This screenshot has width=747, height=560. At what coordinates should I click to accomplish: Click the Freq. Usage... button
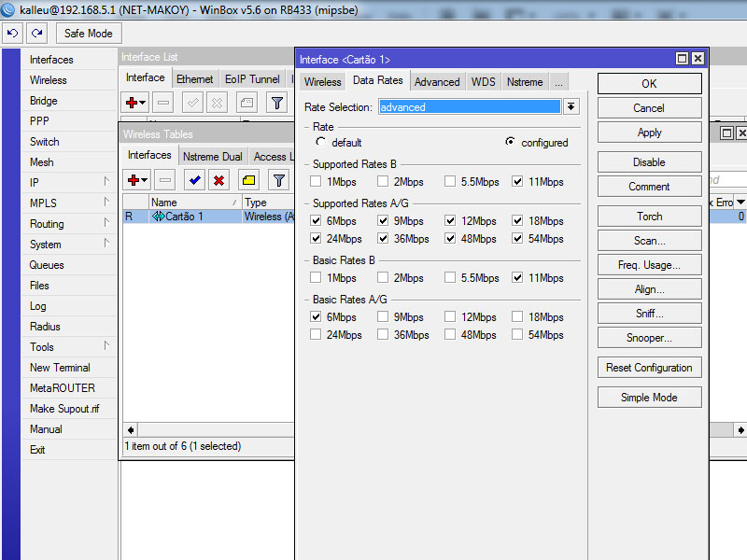649,265
